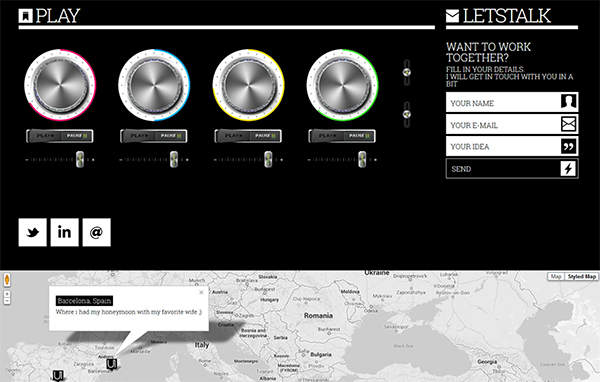Open the Twitter bird icon link
This screenshot has height=382, width=600.
pyautogui.click(x=33, y=232)
